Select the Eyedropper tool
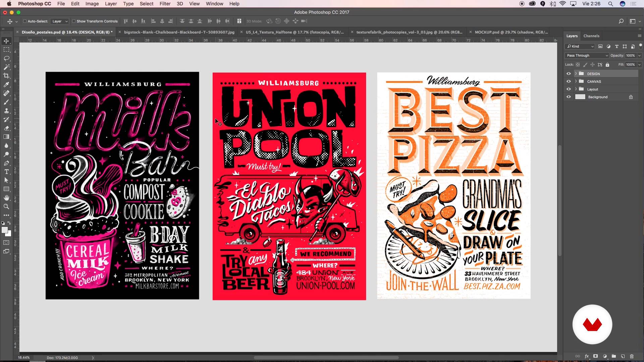This screenshot has width=644, height=362. click(x=6, y=84)
